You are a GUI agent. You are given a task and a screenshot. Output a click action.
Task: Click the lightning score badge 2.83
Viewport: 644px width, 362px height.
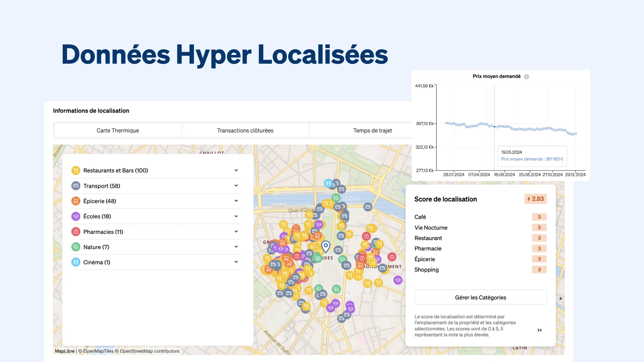(x=536, y=199)
